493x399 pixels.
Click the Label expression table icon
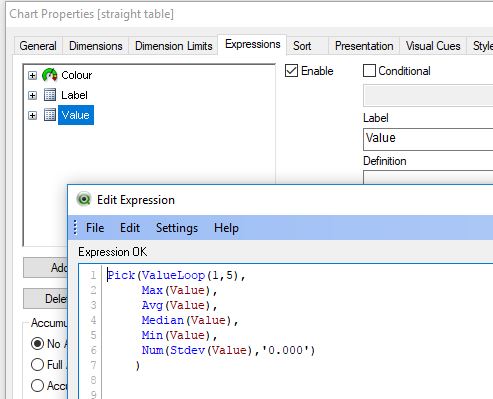tap(50, 95)
